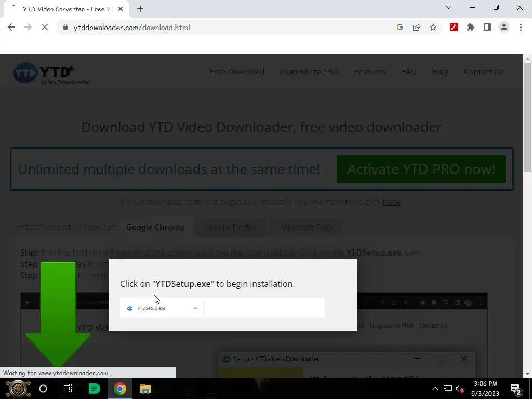The width and height of the screenshot is (532, 399).
Task: Open the Windows Start button
Action: [18, 389]
